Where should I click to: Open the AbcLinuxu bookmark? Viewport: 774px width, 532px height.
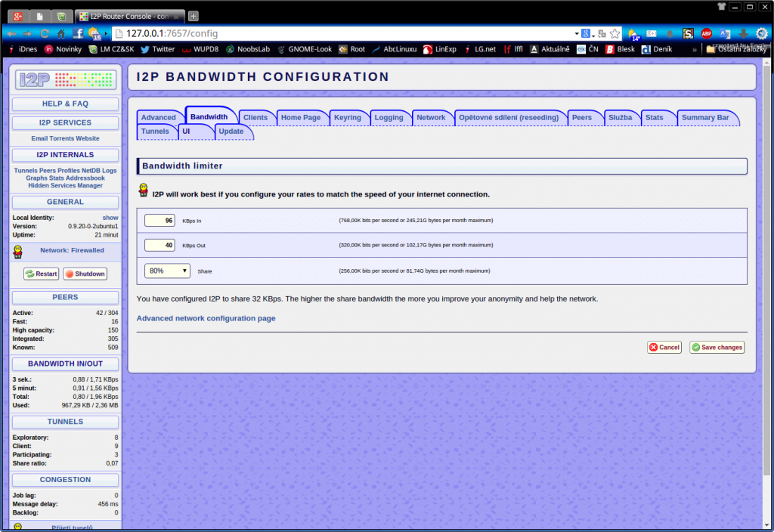395,49
